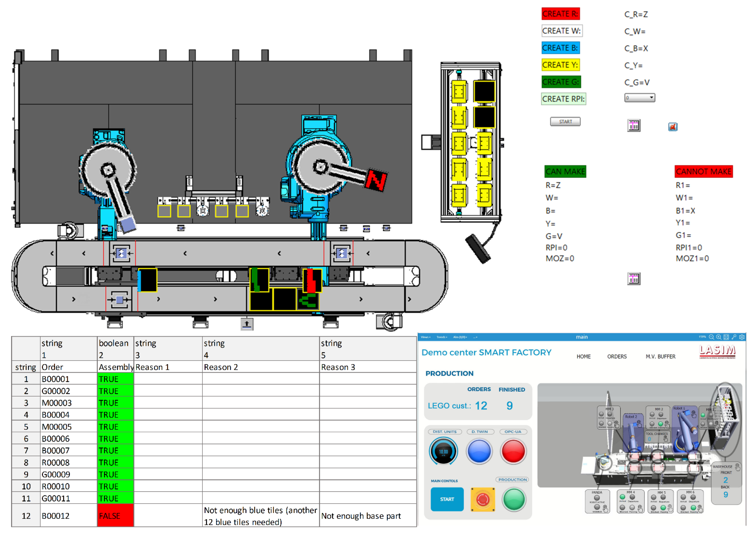Click the zoom in magnifier icon
Screen dimensions: 756x535
click(719, 337)
